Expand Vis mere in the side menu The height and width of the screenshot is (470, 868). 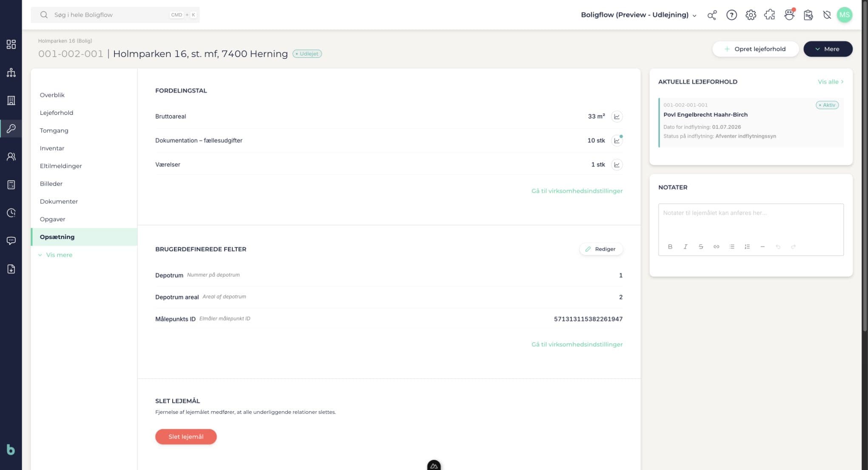click(55, 255)
